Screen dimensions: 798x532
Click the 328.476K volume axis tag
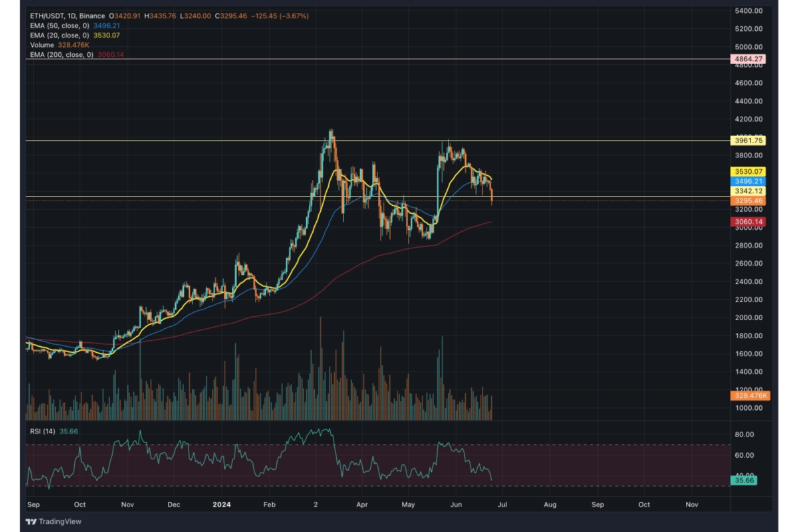pyautogui.click(x=751, y=396)
